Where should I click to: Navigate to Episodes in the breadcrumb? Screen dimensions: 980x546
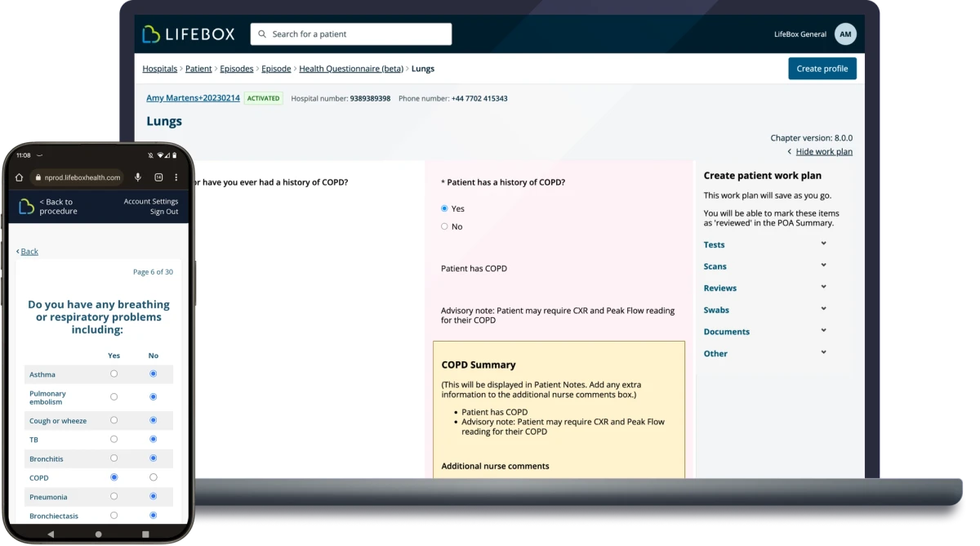click(237, 69)
